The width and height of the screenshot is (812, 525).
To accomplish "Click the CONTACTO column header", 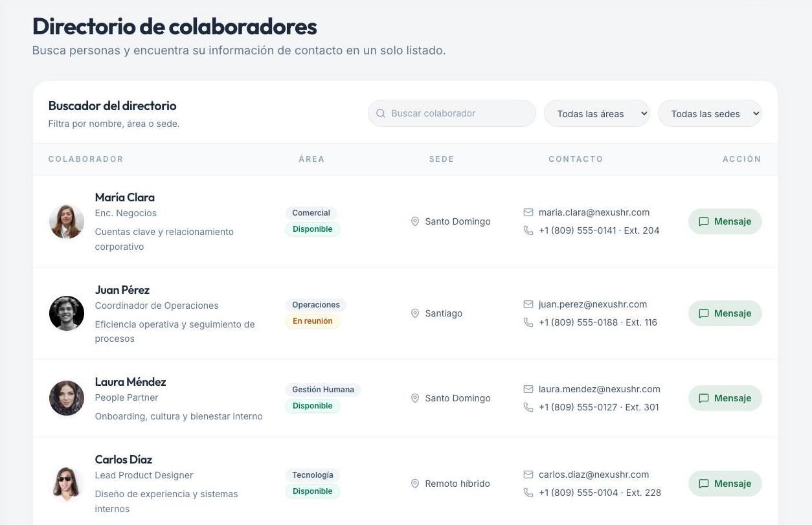I will (576, 159).
